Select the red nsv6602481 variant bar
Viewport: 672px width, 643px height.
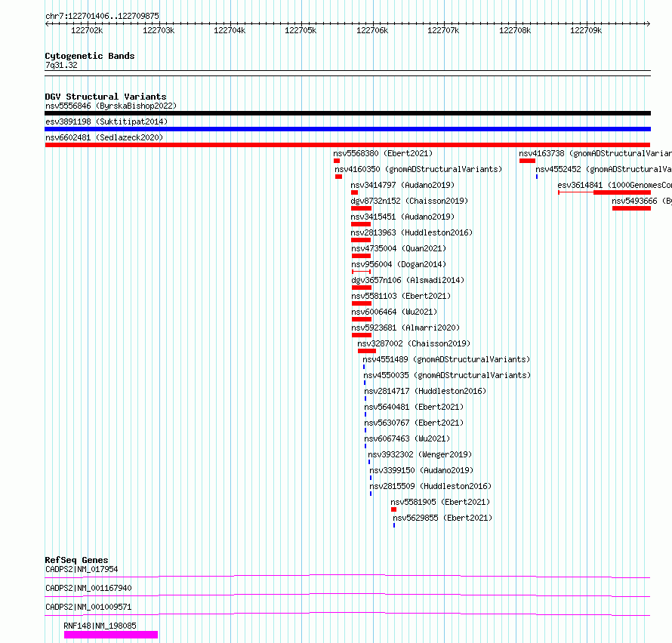click(347, 145)
